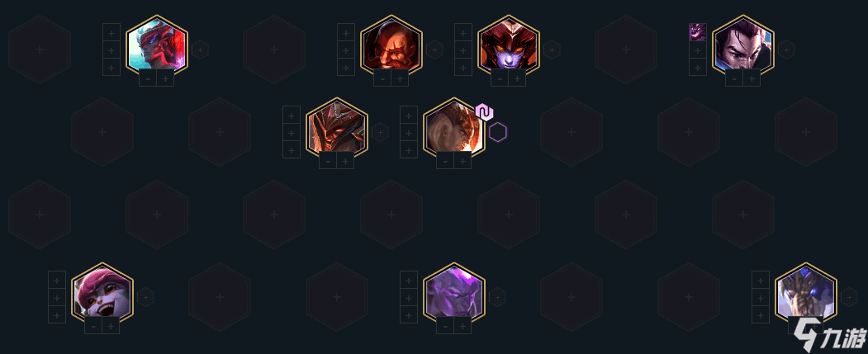This screenshot has width=868, height=354.
Task: Toggle small hexagon beside Gragas portrait
Action: 434,50
